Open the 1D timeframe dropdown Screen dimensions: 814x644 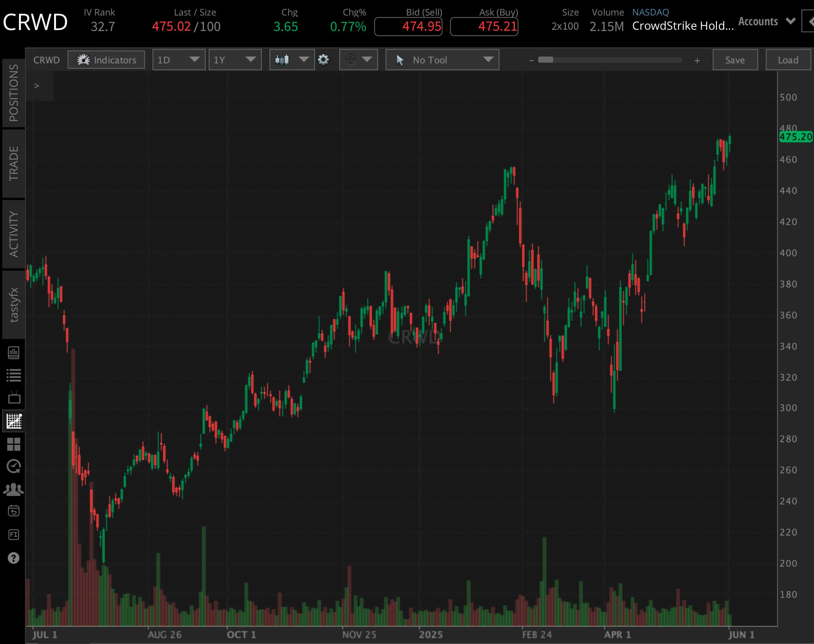pyautogui.click(x=178, y=59)
